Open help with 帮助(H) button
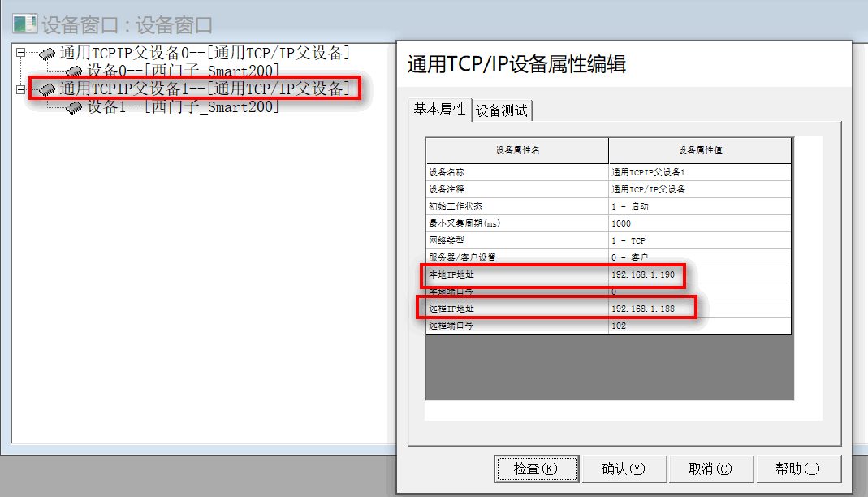Viewport: 868px width, 497px height. (x=797, y=469)
